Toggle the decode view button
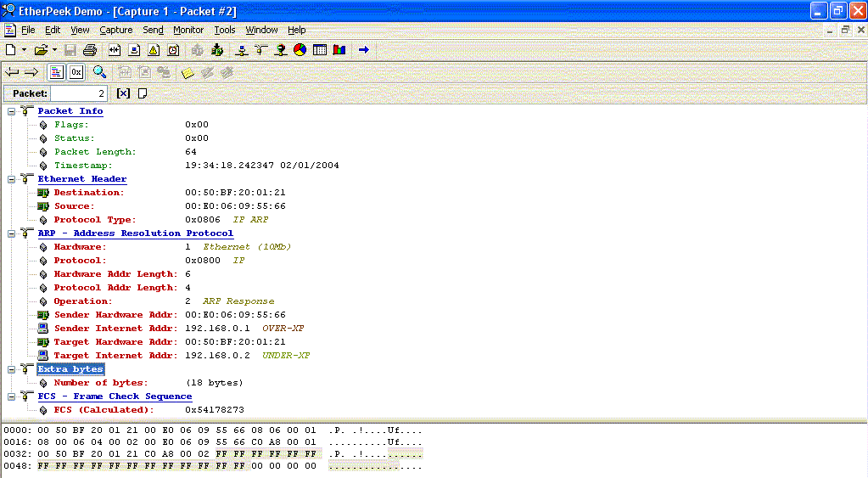This screenshot has height=478, width=868. click(x=56, y=72)
